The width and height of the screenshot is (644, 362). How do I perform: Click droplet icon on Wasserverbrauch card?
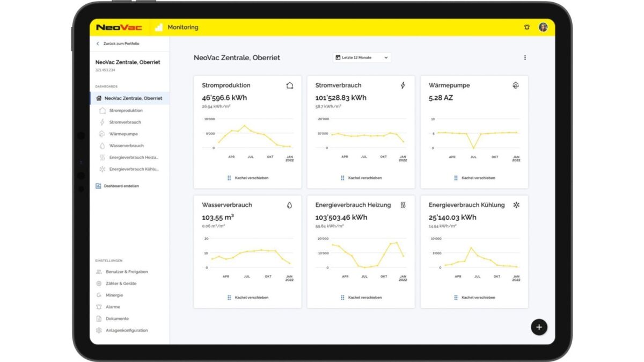click(289, 205)
